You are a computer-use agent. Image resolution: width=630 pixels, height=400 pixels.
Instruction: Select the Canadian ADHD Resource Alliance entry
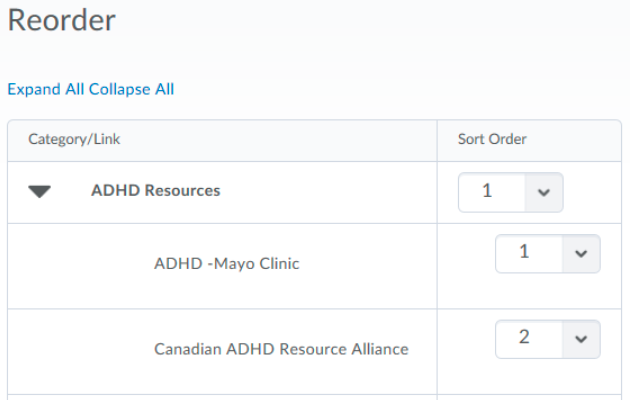281,350
